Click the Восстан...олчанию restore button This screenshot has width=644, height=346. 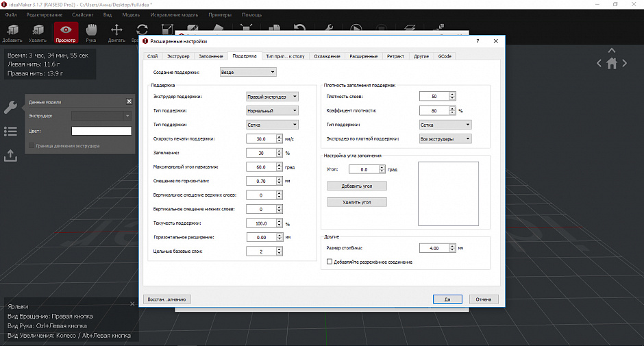tap(166, 299)
